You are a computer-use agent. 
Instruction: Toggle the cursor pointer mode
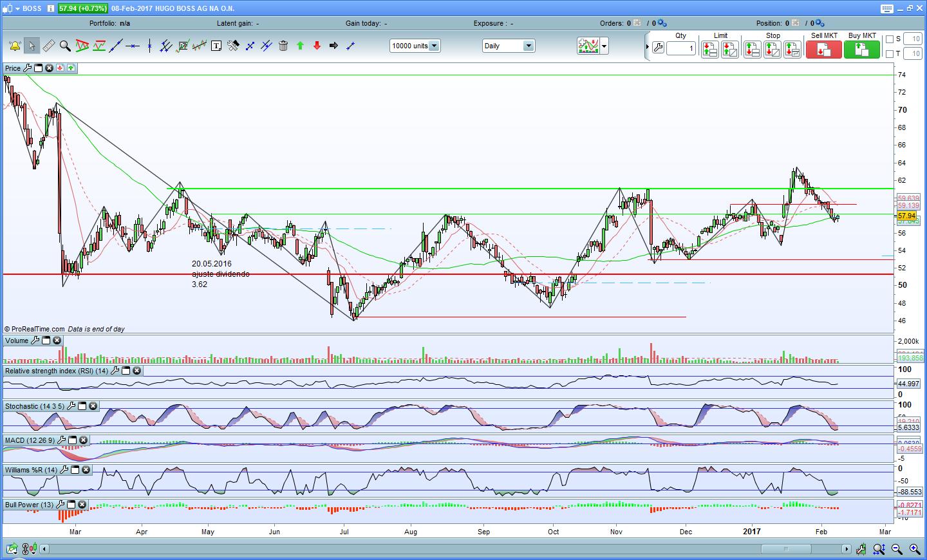(32, 46)
